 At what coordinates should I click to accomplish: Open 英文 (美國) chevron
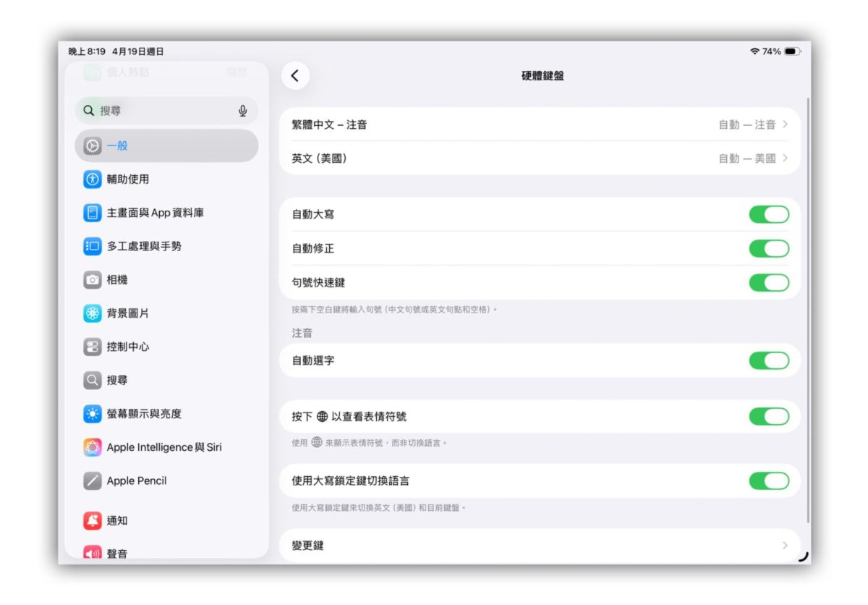(786, 158)
